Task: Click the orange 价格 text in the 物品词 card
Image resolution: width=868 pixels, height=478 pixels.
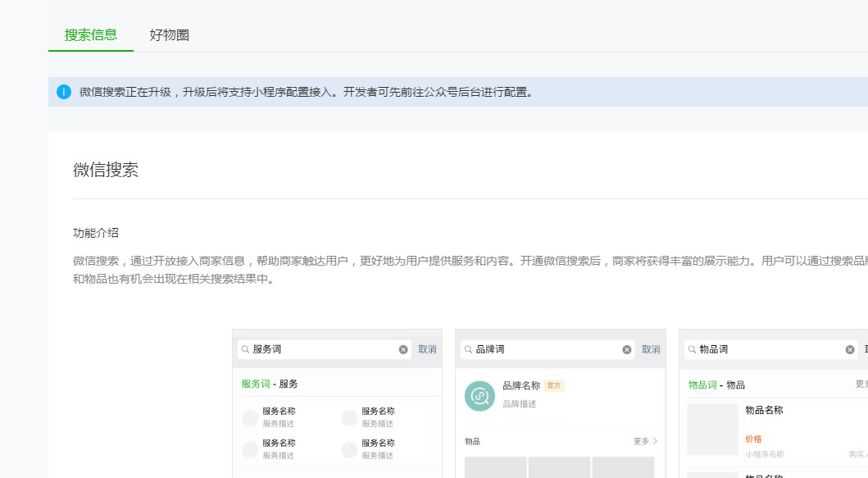Action: [753, 439]
